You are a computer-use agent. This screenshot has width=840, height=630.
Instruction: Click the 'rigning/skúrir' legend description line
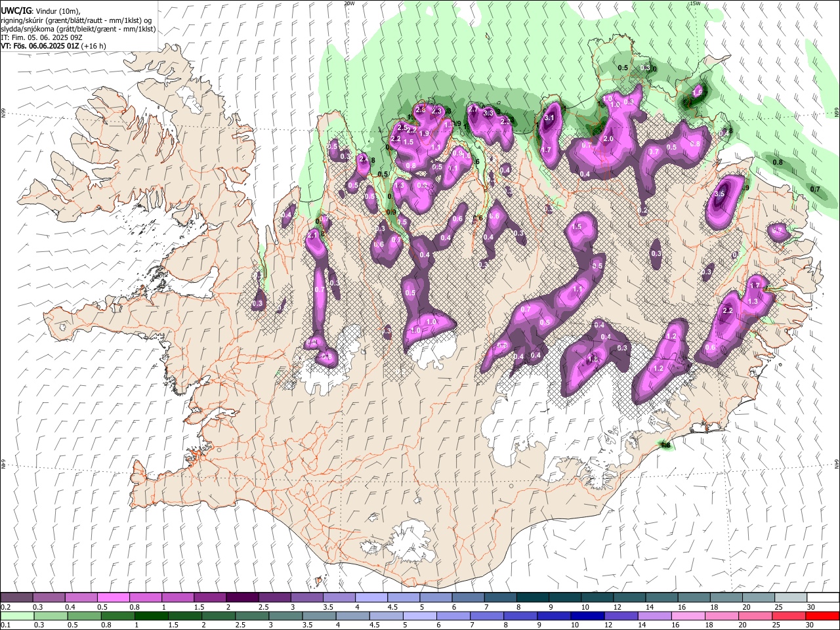(76, 20)
